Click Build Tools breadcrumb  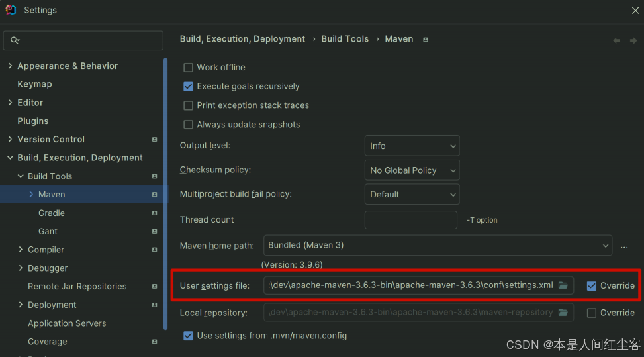coord(345,39)
